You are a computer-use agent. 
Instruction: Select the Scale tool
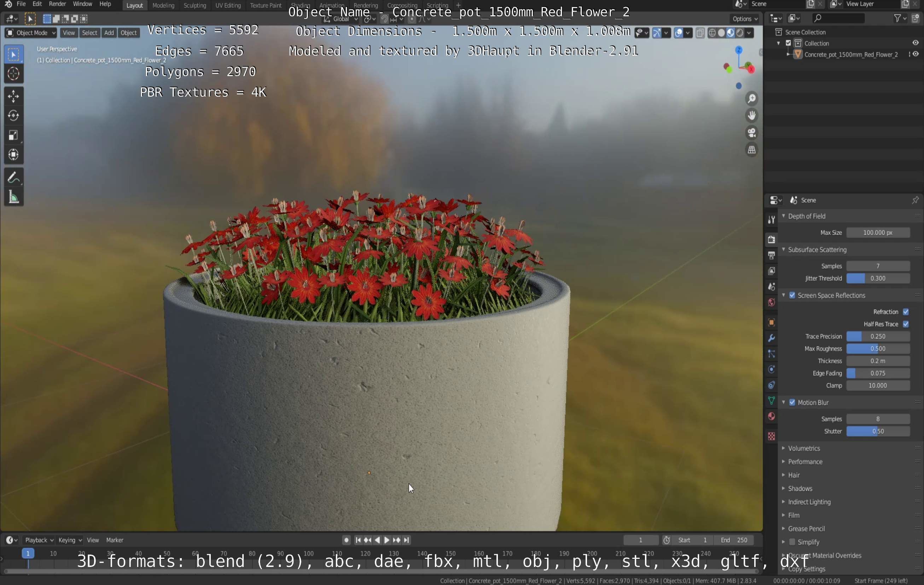13,135
